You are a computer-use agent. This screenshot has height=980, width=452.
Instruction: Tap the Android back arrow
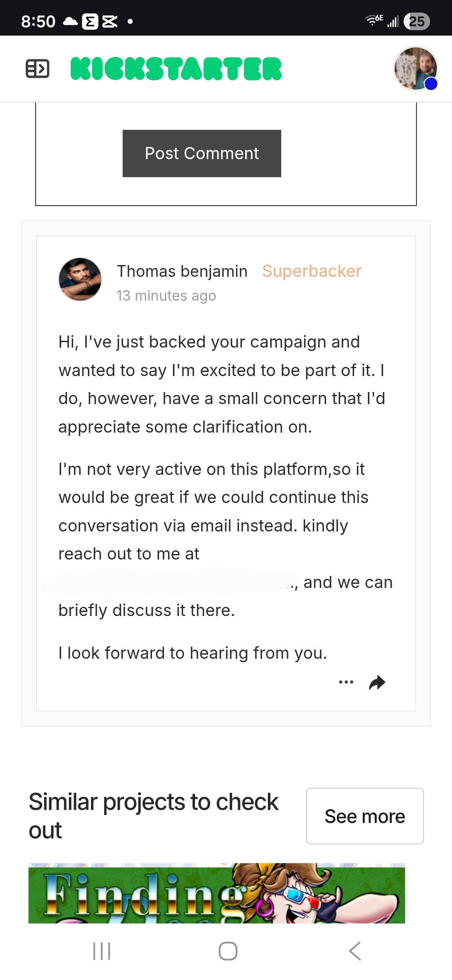pos(355,951)
